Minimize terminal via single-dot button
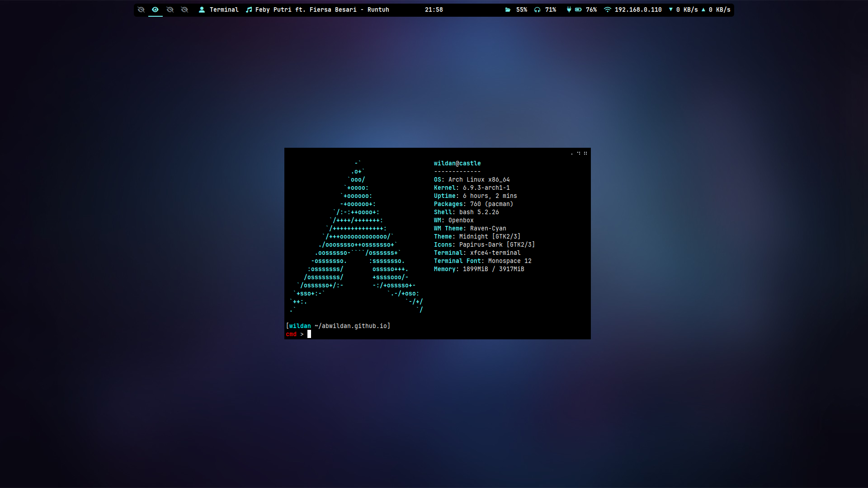Viewport: 868px width, 488px height. click(572, 154)
